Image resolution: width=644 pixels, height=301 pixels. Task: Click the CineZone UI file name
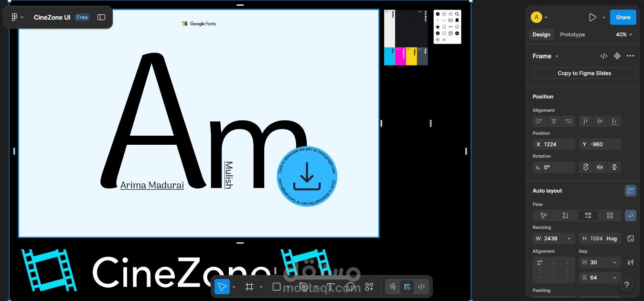(52, 17)
